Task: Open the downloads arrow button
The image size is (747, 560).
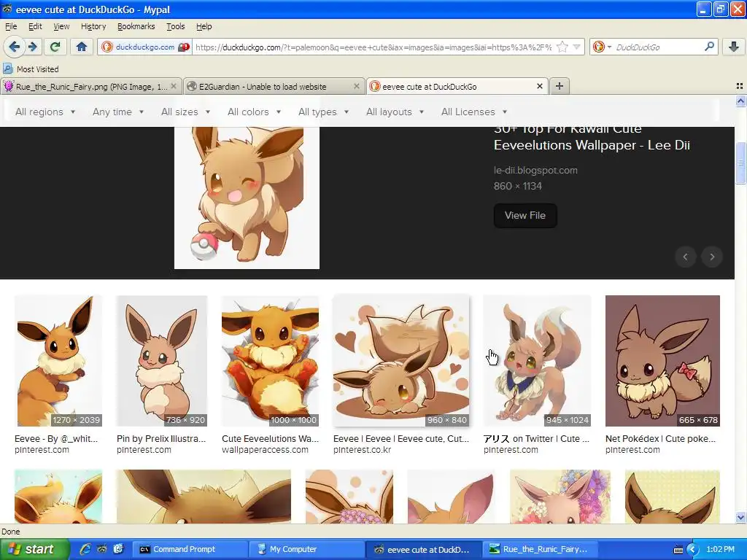Action: coord(734,47)
